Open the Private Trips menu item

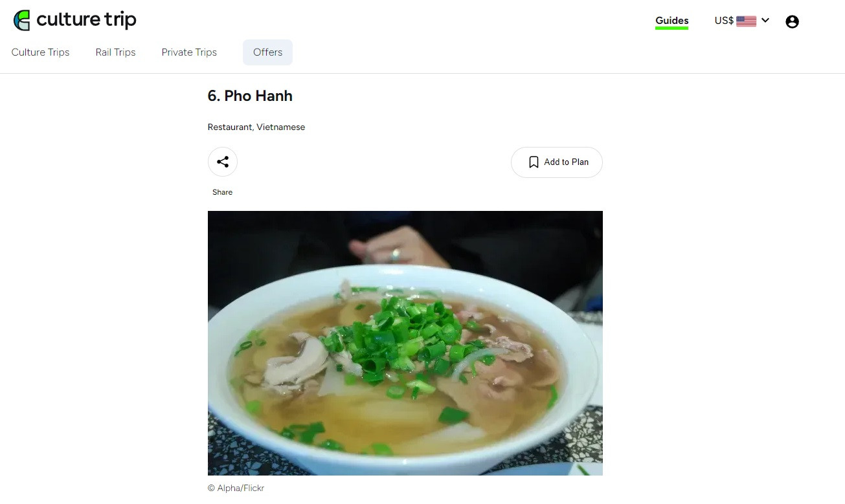pos(189,52)
